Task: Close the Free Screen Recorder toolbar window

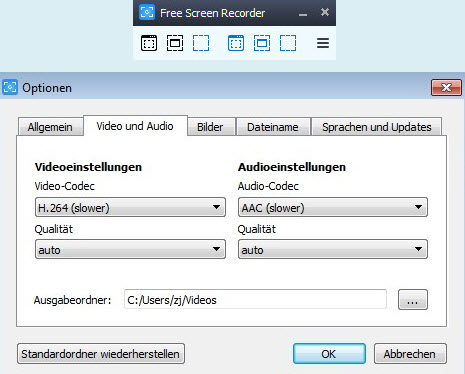Action: click(x=325, y=12)
